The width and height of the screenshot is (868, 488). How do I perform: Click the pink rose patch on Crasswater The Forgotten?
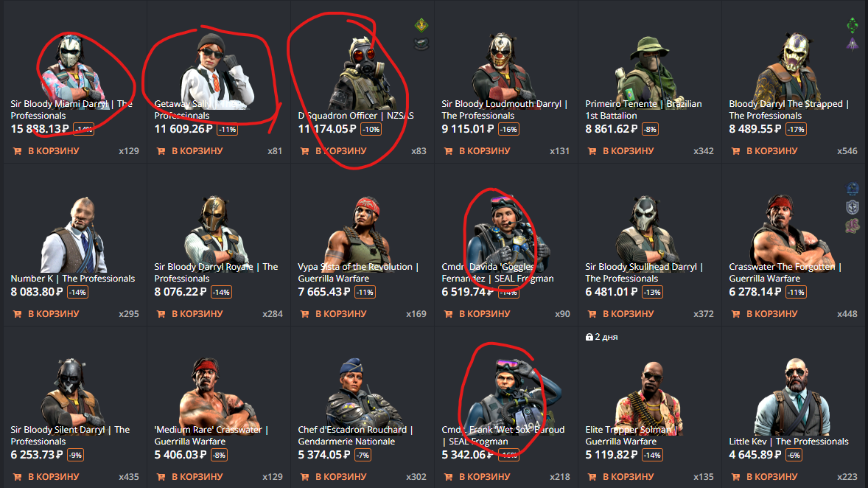853,226
